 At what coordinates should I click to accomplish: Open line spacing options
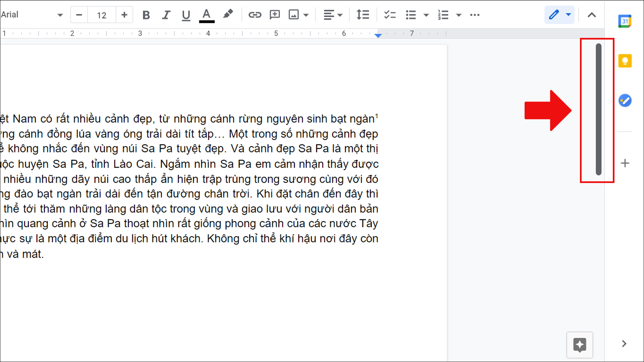point(363,15)
